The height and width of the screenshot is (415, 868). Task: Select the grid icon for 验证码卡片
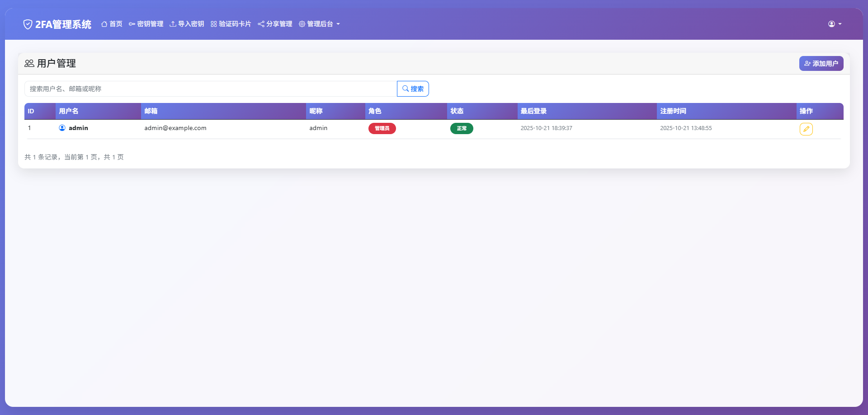tap(213, 24)
